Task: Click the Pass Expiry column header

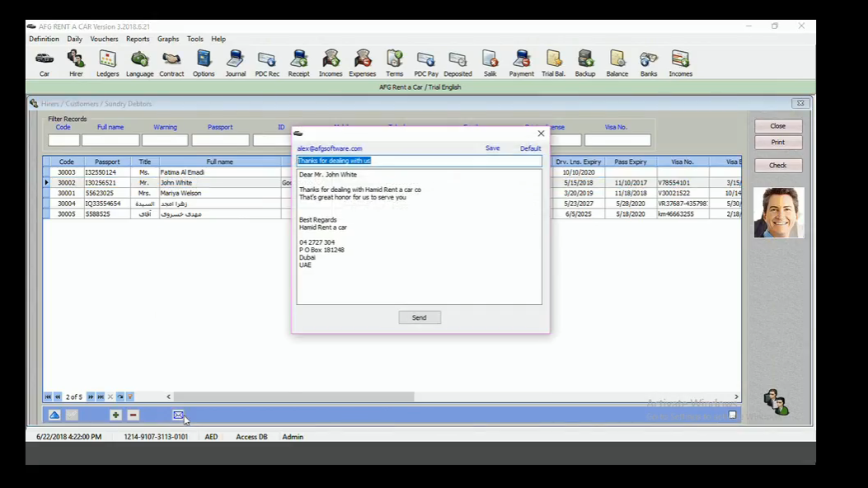Action: [630, 162]
